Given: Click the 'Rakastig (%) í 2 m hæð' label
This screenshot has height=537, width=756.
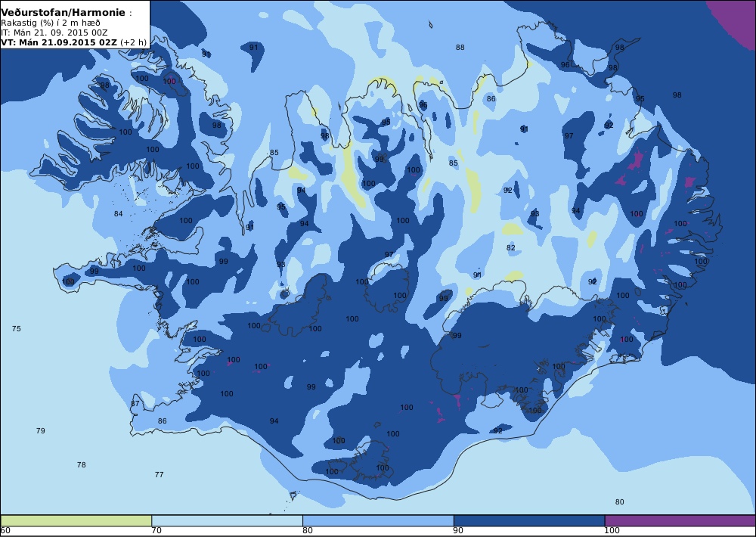Looking at the screenshot, I should pyautogui.click(x=51, y=23).
